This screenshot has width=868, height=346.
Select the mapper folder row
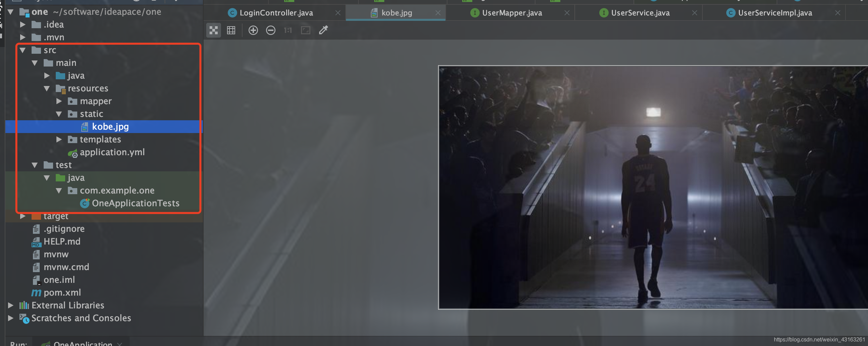click(x=104, y=101)
